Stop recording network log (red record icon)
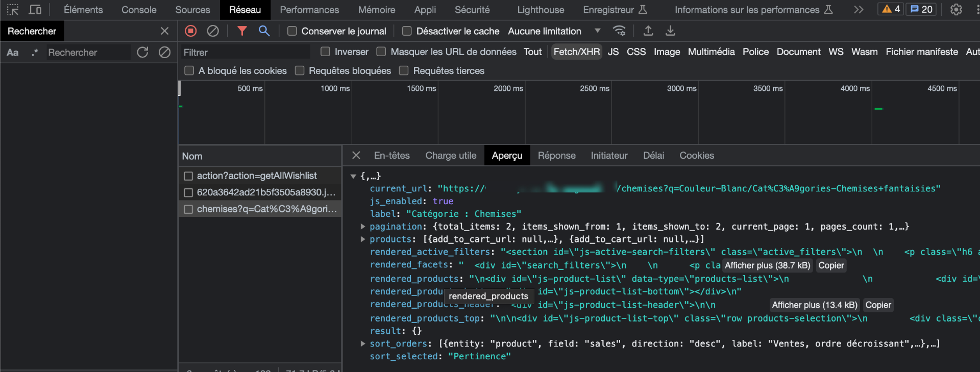The image size is (980, 372). point(191,31)
